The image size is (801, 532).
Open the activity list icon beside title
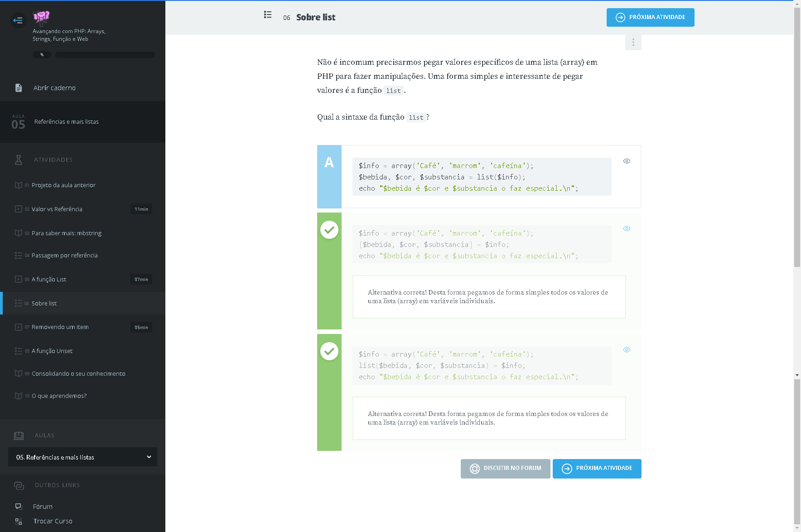click(268, 15)
